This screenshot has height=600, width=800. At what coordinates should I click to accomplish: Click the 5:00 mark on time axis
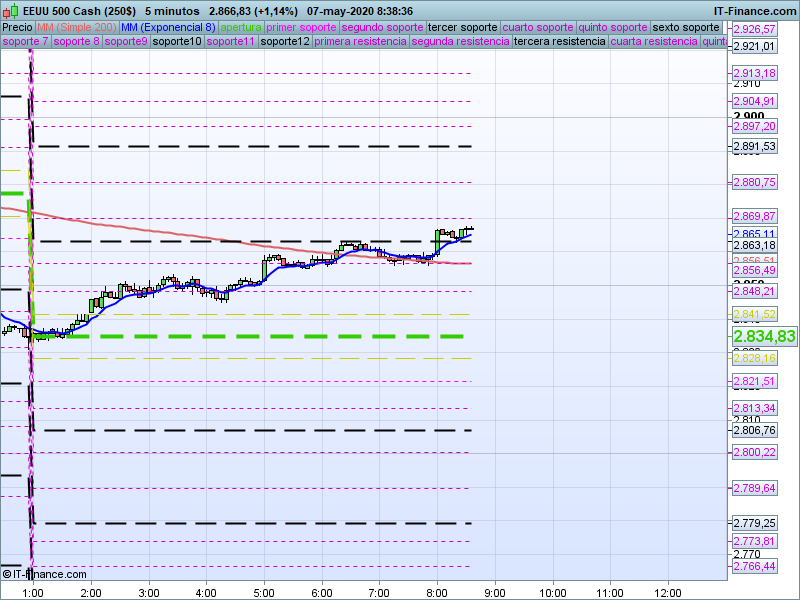263,592
